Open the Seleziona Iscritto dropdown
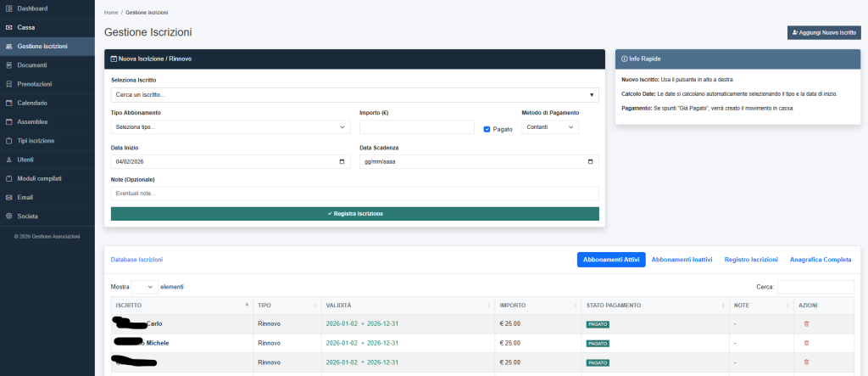Image resolution: width=868 pixels, height=376 pixels. coord(354,94)
